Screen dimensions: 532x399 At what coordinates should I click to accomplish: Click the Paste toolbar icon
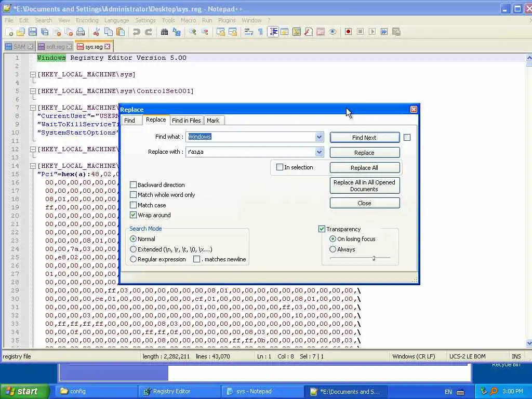pos(121,32)
